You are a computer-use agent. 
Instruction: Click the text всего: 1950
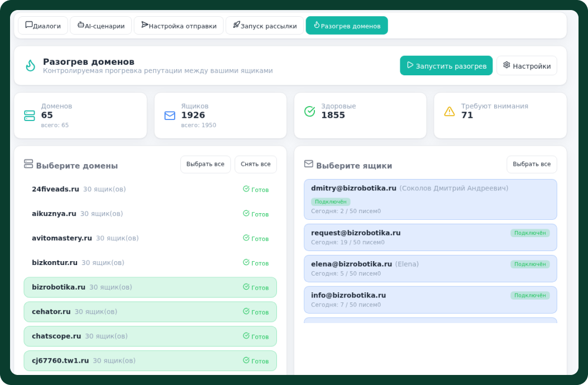[198, 125]
